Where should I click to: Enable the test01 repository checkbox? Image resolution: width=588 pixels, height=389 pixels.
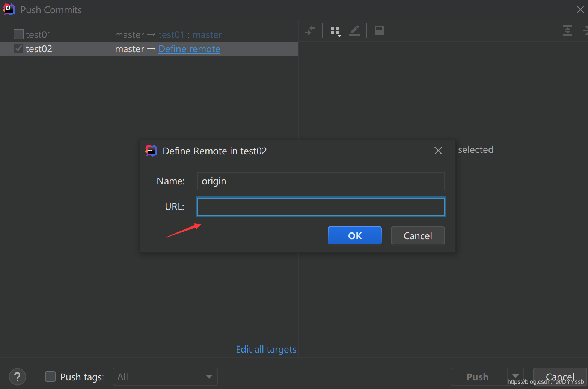[18, 34]
